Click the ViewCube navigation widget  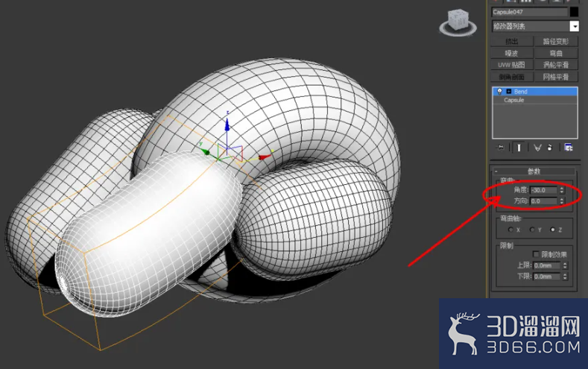(458, 22)
